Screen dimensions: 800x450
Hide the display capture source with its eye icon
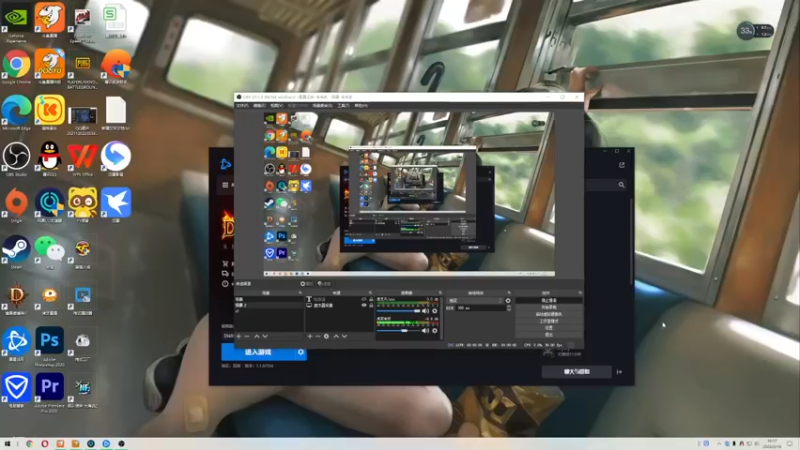(x=364, y=305)
